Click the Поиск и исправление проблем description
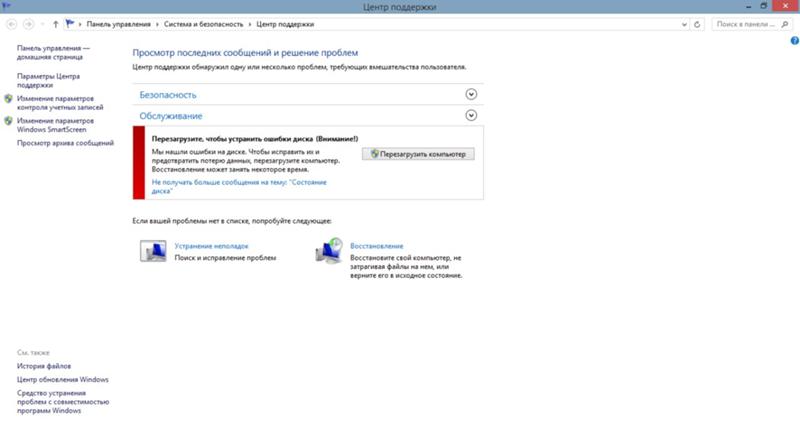The width and height of the screenshot is (800, 426). tap(225, 258)
